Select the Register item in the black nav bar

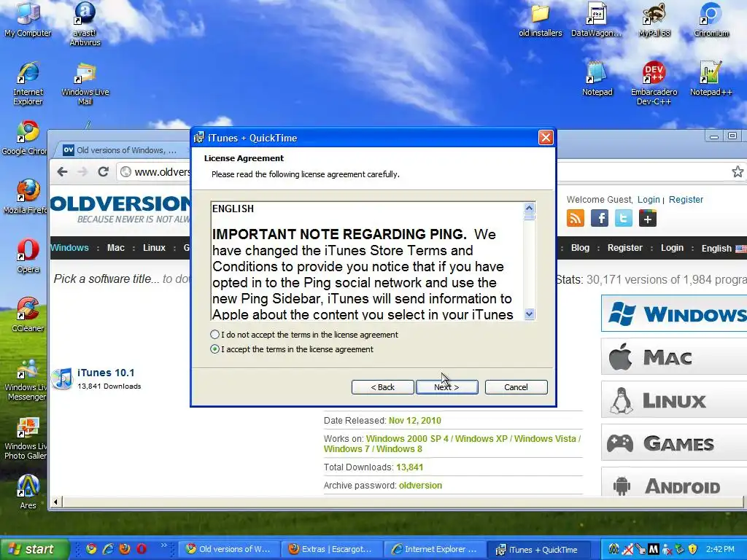point(625,248)
